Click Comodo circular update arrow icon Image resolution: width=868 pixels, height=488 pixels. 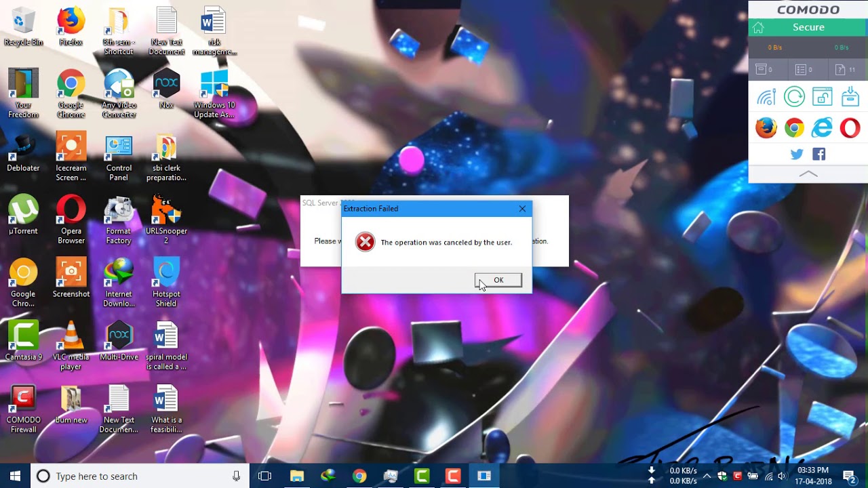coord(794,97)
